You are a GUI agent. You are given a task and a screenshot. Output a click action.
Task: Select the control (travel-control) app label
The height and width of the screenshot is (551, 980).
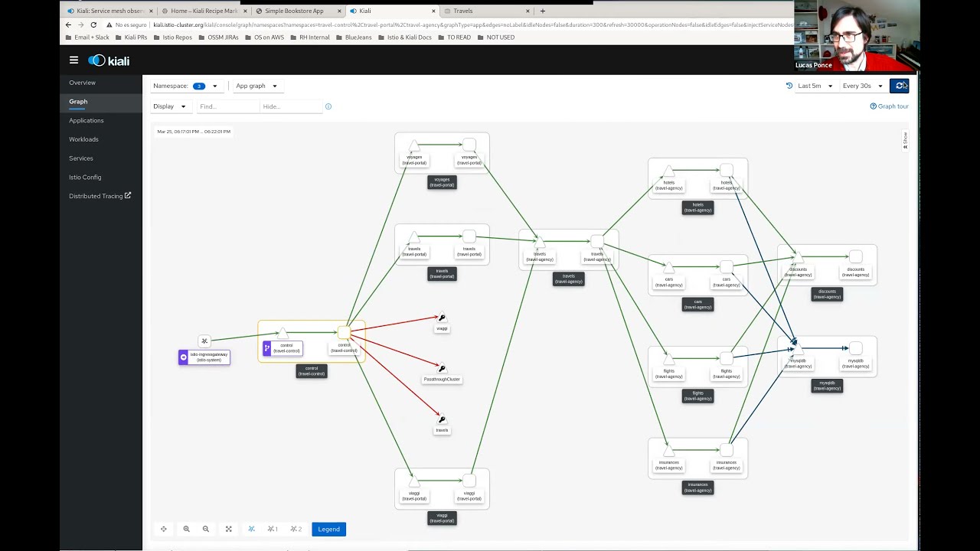(x=312, y=371)
